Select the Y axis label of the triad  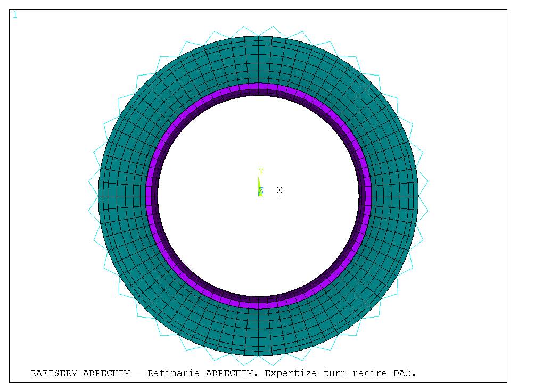click(261, 172)
